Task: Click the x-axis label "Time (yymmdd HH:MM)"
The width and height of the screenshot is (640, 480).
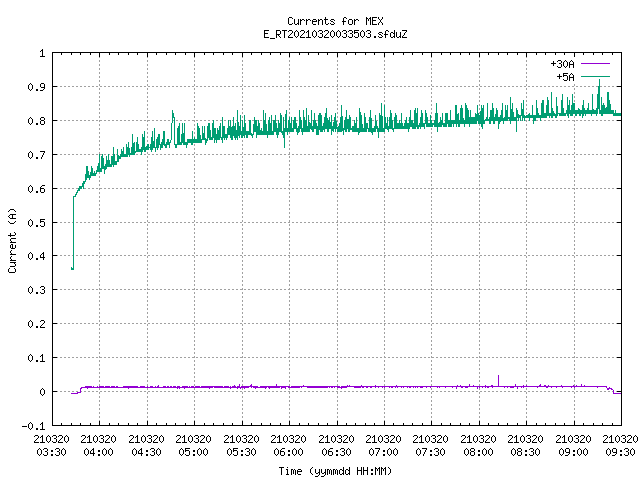Action: point(335,471)
